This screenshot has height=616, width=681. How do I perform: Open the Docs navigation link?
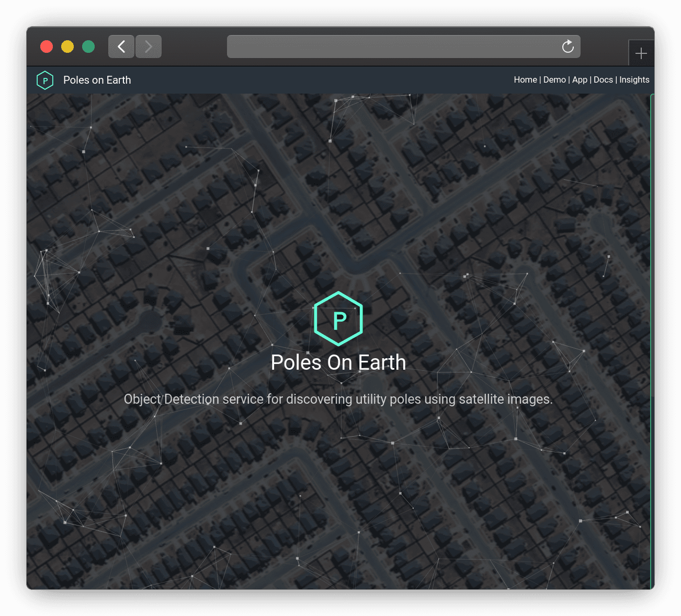click(x=603, y=80)
